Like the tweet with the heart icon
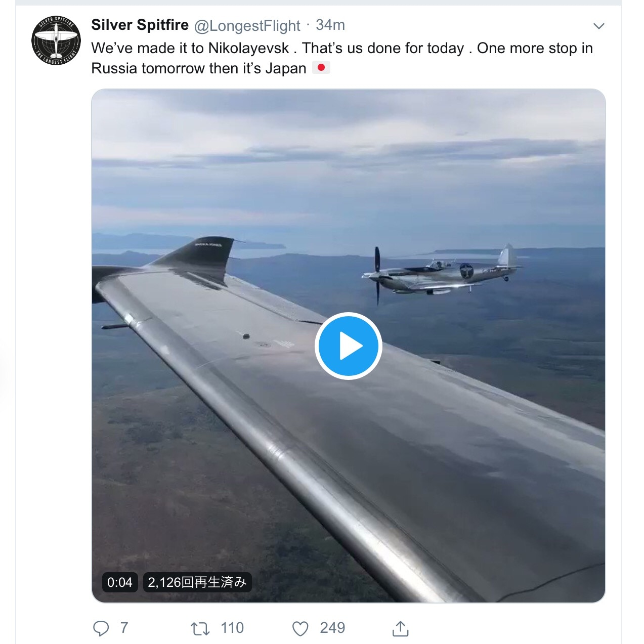Image resolution: width=644 pixels, height=644 pixels. click(x=300, y=629)
